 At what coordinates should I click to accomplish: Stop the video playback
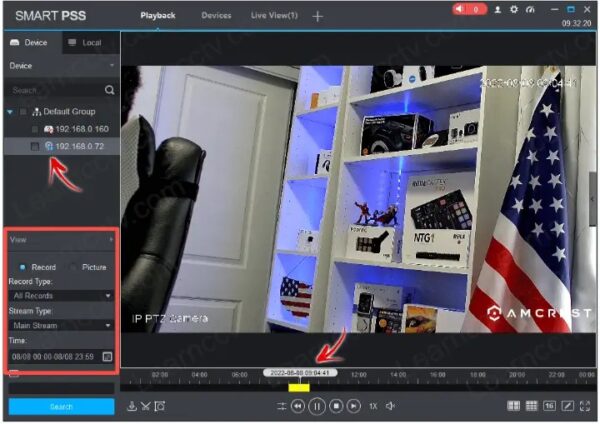(336, 406)
